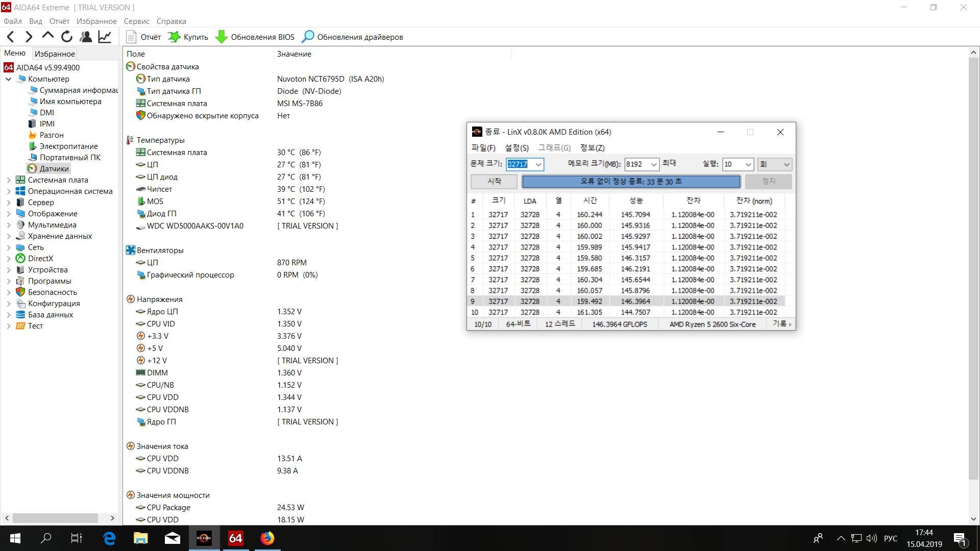Click the LinX progress status bar
980x551 pixels.
(631, 182)
